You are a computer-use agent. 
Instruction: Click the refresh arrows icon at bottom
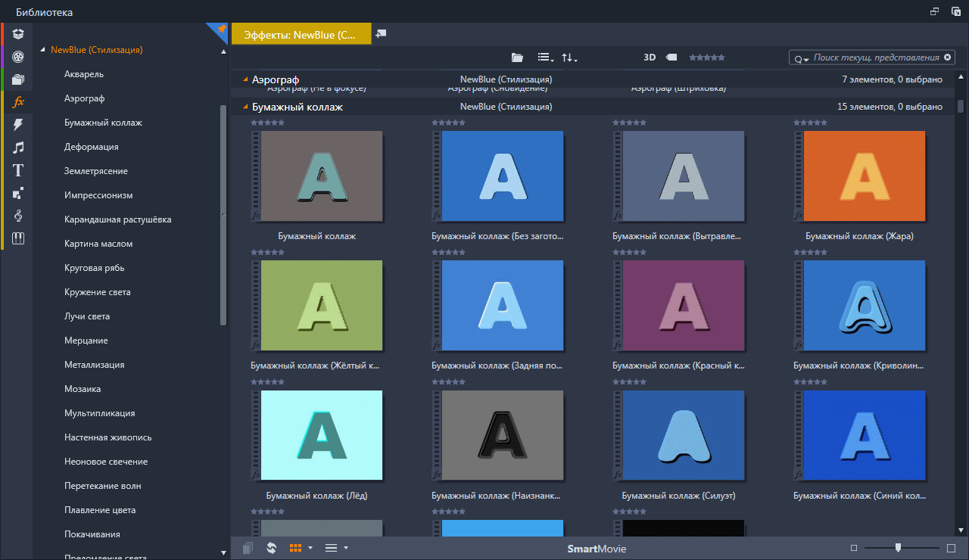pyautogui.click(x=271, y=548)
